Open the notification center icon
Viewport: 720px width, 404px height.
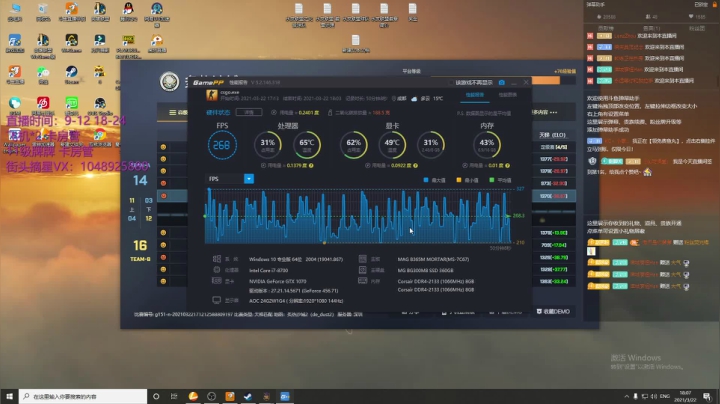click(707, 396)
